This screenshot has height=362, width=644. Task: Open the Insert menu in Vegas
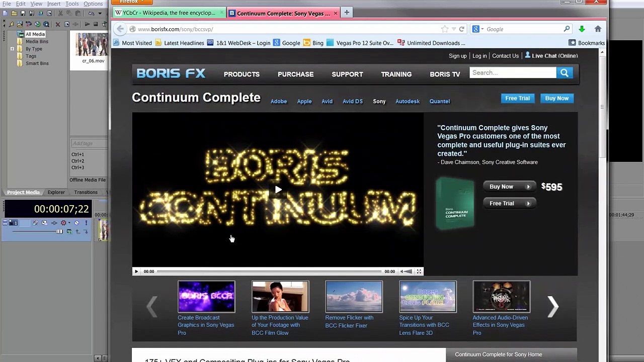click(x=54, y=4)
